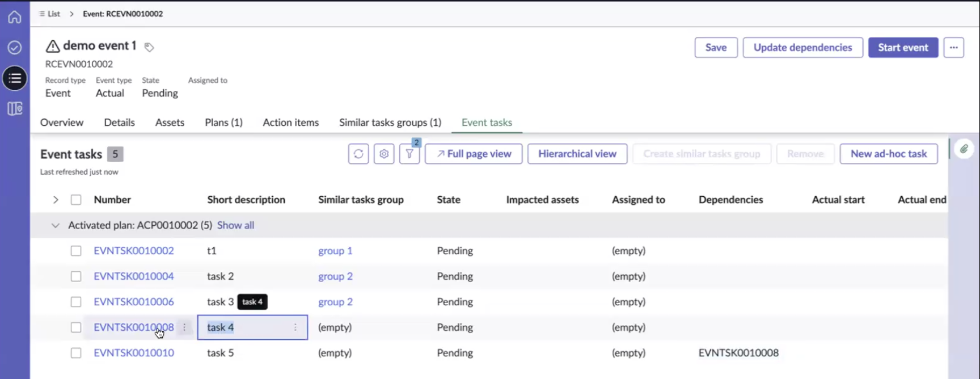Click the Short description column header
Viewport: 980px width, 379px height.
[x=246, y=200]
